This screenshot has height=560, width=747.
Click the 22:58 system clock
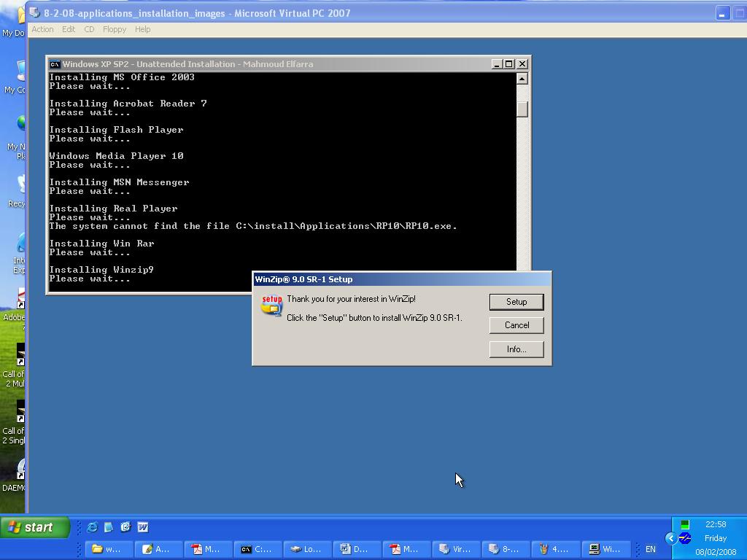coord(716,524)
